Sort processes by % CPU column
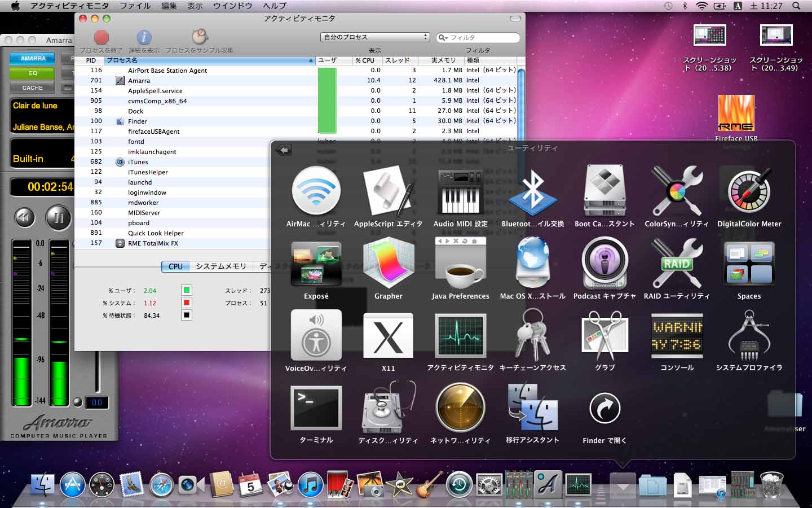The height and width of the screenshot is (508, 812). coord(367,60)
